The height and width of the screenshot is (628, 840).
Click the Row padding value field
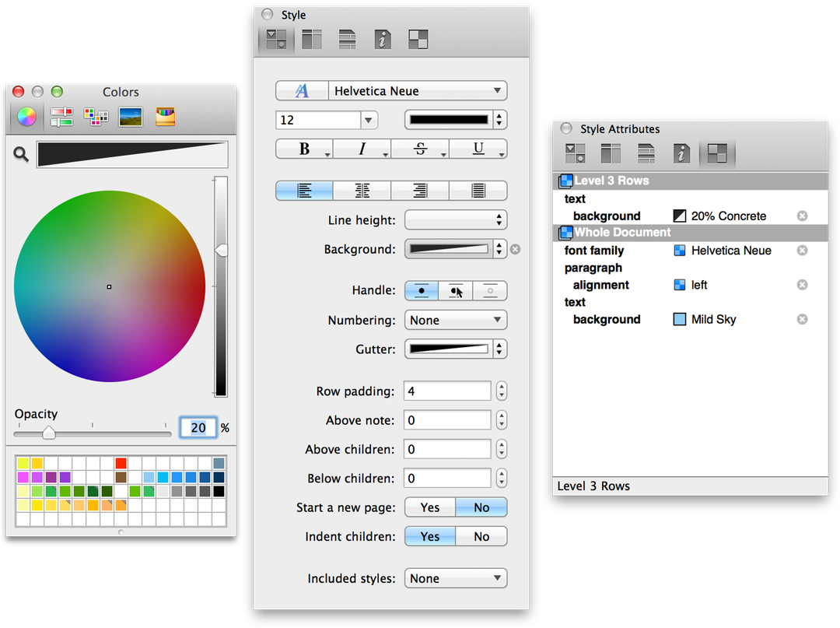pos(447,391)
